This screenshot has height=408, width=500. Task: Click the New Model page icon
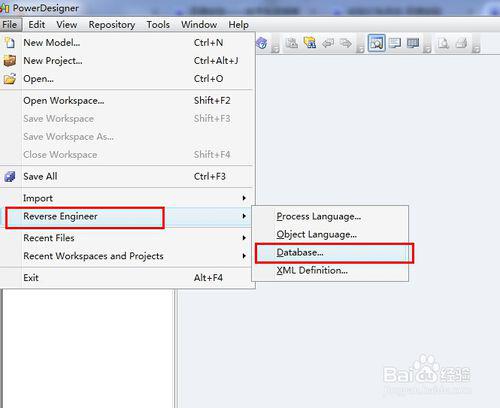point(10,43)
